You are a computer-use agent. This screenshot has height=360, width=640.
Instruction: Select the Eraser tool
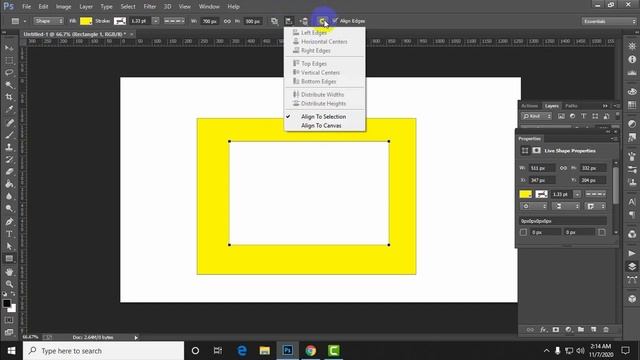click(x=9, y=171)
